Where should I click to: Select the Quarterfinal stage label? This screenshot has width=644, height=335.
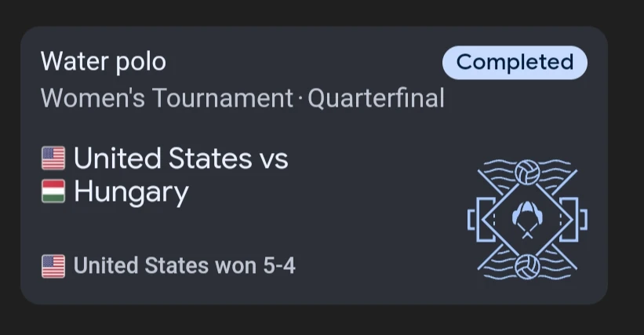tap(376, 99)
